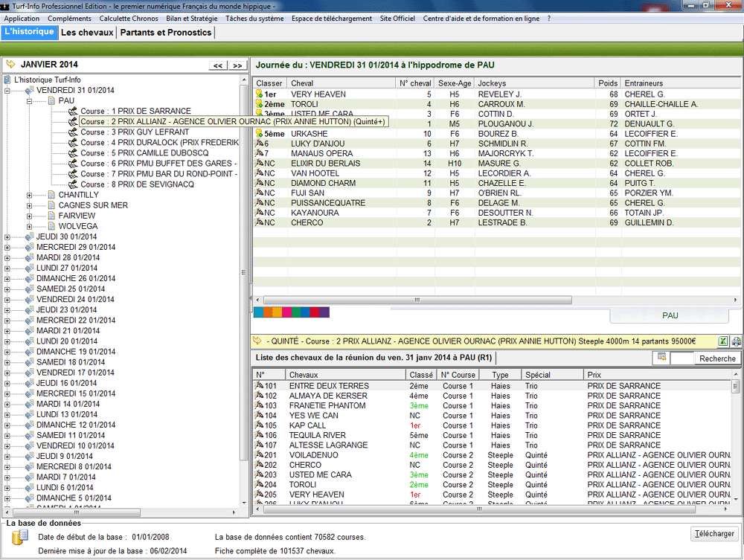744x560 pixels.
Task: Click the L'historique Turf-Info root icon
Action: pyautogui.click(x=7, y=80)
